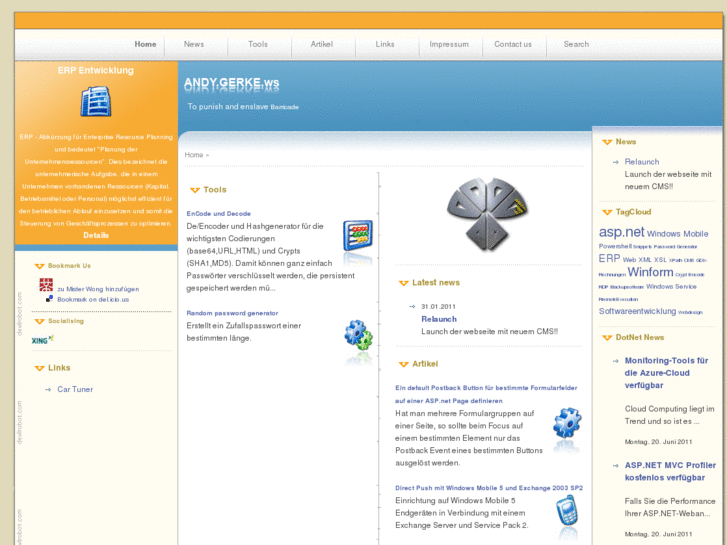Select the Winform tag

[x=650, y=272]
